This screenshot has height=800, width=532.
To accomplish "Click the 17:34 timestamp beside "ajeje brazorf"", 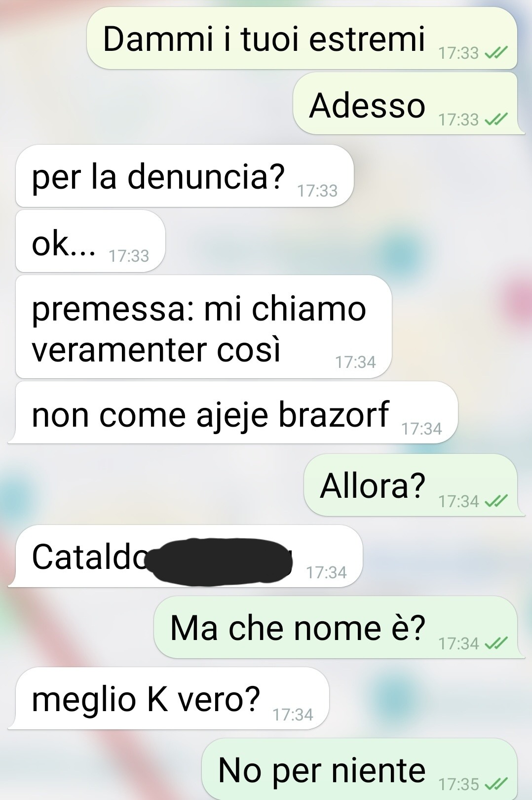I will (421, 429).
